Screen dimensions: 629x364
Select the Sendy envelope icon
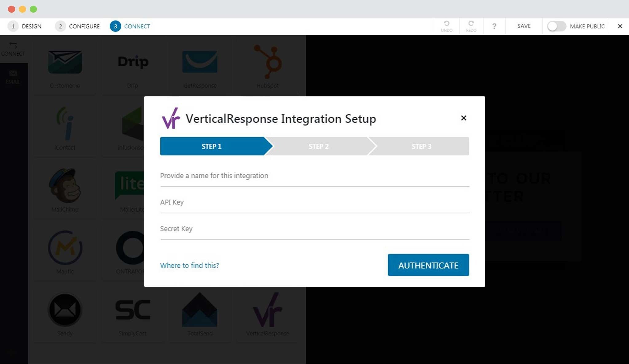tap(65, 309)
